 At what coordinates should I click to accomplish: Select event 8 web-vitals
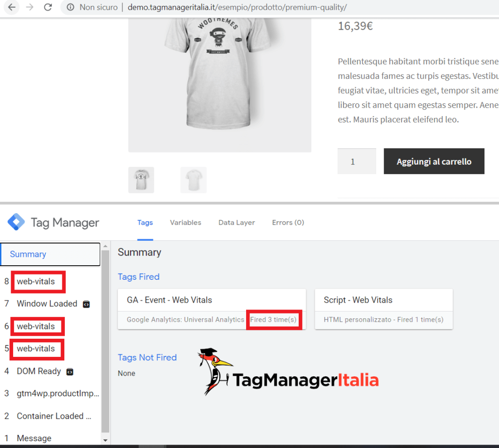pos(36,281)
